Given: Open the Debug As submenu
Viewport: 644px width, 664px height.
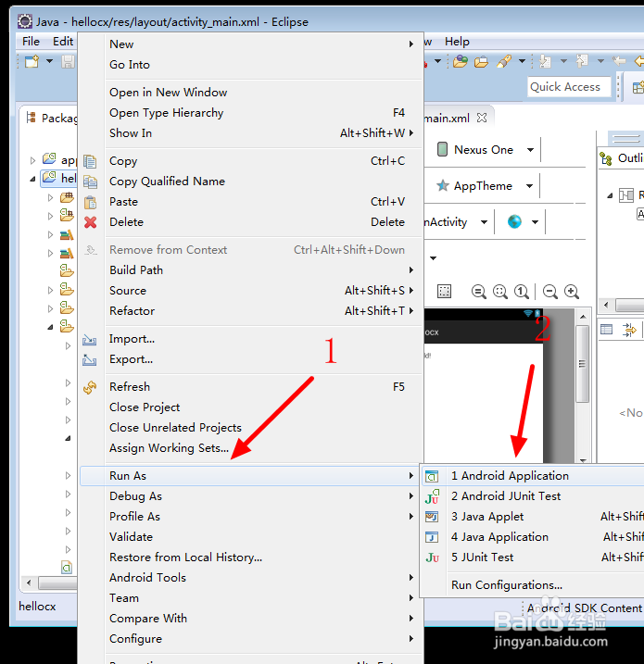Looking at the screenshot, I should [x=252, y=496].
